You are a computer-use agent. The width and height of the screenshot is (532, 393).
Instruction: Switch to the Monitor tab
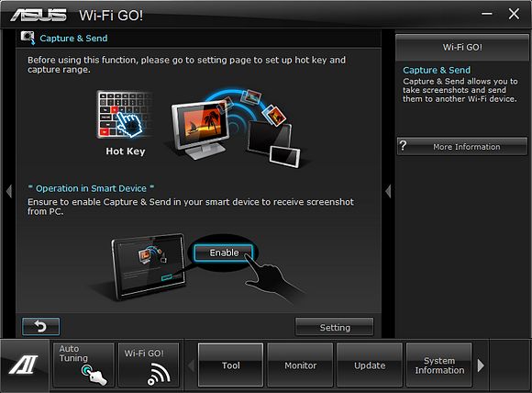(300, 365)
